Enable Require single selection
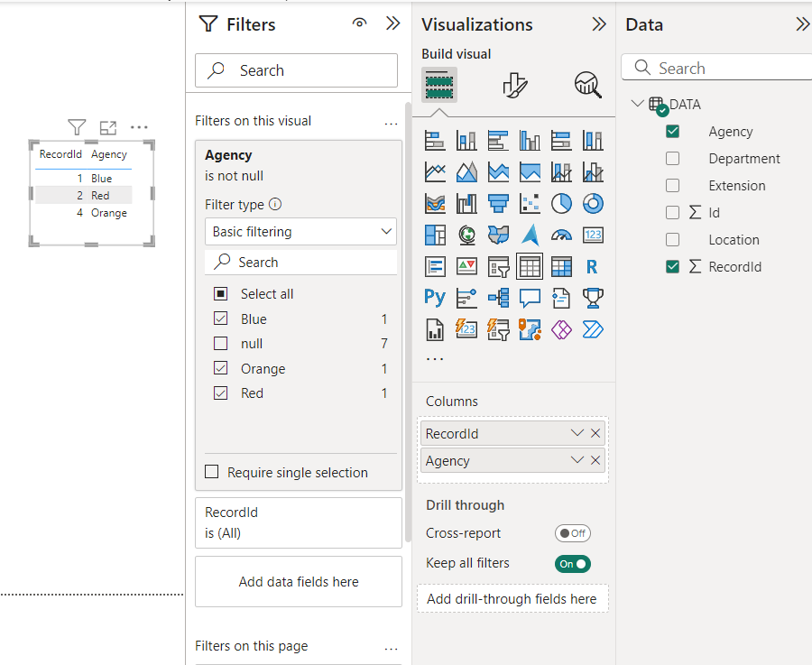Image resolution: width=812 pixels, height=665 pixels. click(211, 472)
